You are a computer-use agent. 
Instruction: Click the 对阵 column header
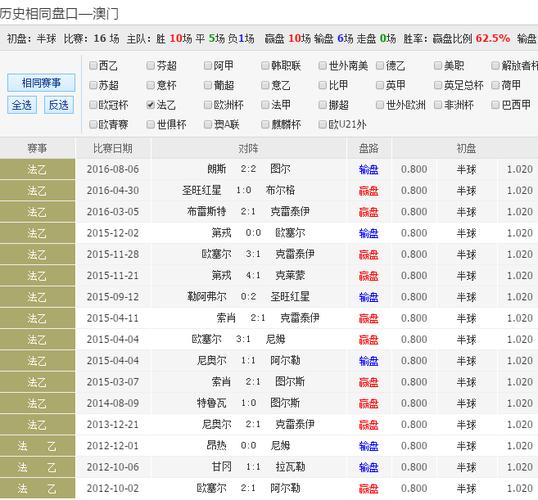[248, 148]
